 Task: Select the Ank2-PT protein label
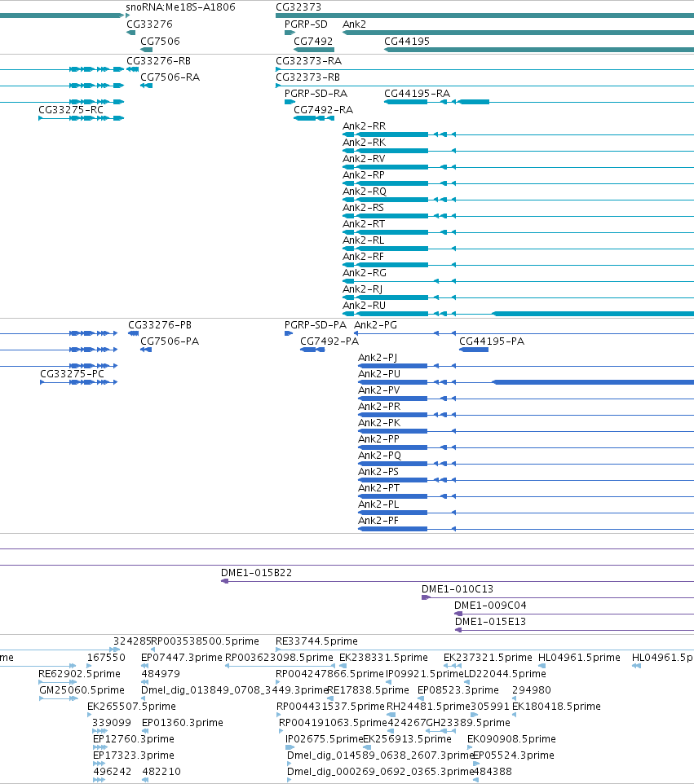pyautogui.click(x=378, y=487)
